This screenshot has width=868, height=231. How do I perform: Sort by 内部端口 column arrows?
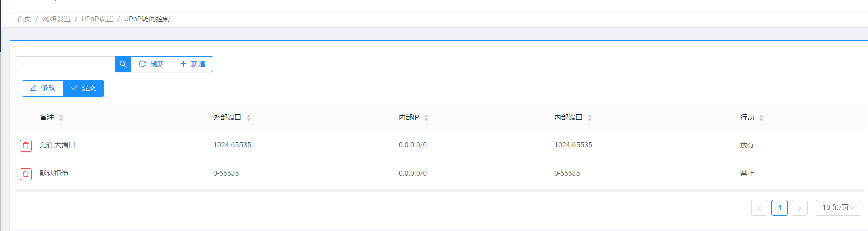[590, 118]
